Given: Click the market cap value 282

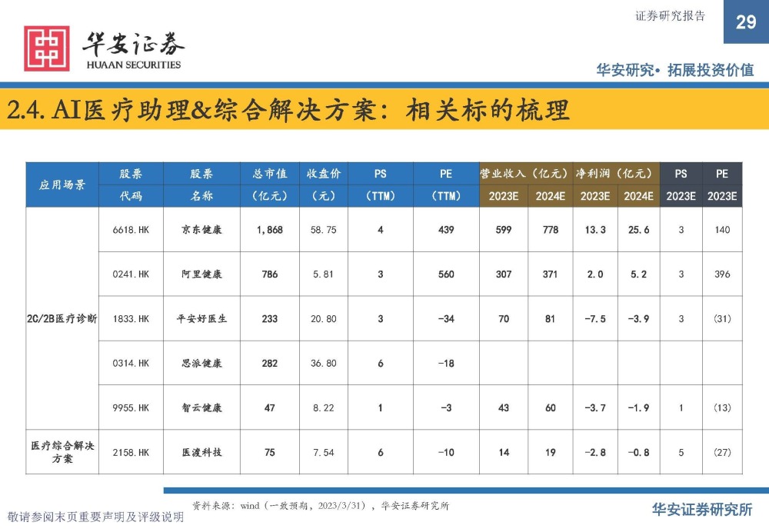Looking at the screenshot, I should (270, 364).
